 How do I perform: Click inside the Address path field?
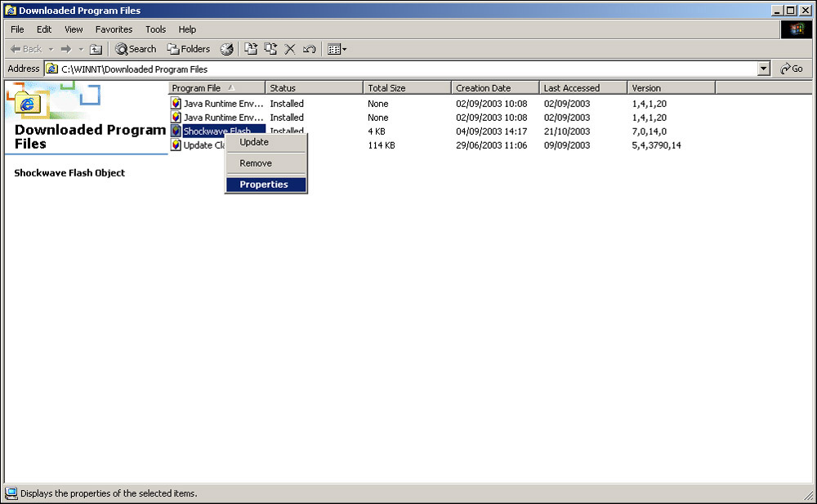(408, 69)
